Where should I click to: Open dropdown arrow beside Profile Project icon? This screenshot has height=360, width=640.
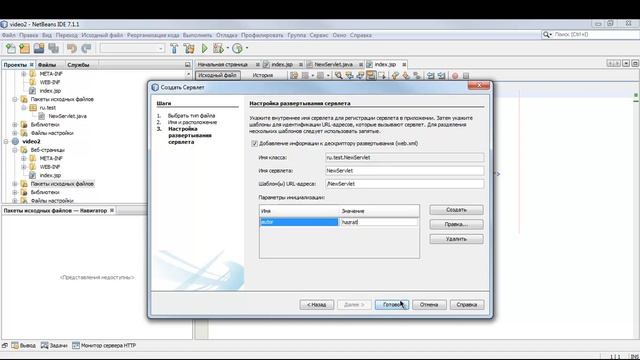click(x=247, y=49)
